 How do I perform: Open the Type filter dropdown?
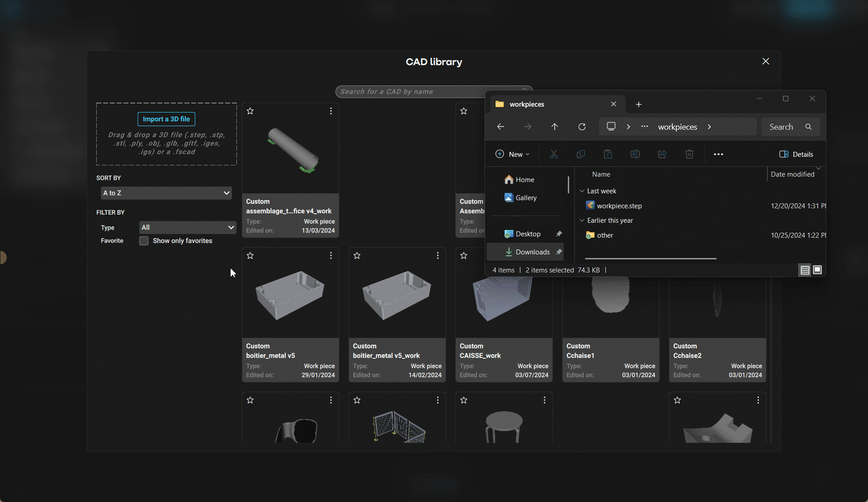[187, 227]
